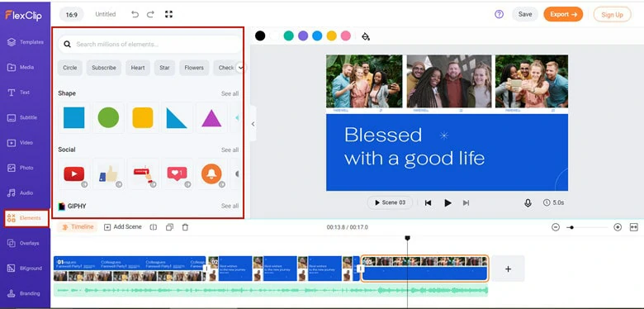Screen dimensions: 644x309
Task: Click the split scene icon
Action: coord(154,227)
